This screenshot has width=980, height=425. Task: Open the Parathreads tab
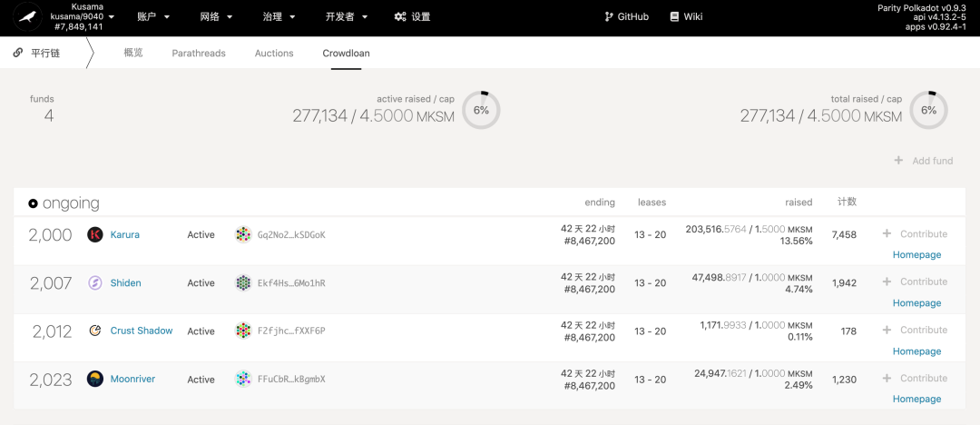pos(199,54)
